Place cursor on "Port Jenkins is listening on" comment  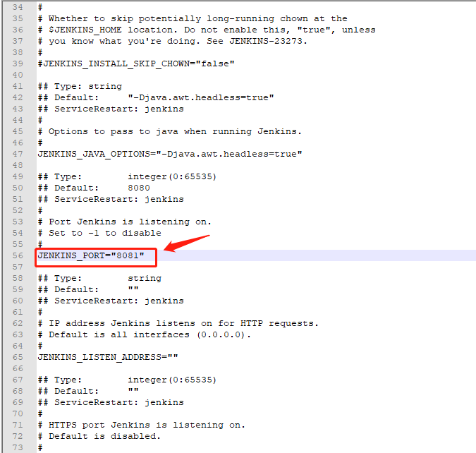[x=130, y=222]
